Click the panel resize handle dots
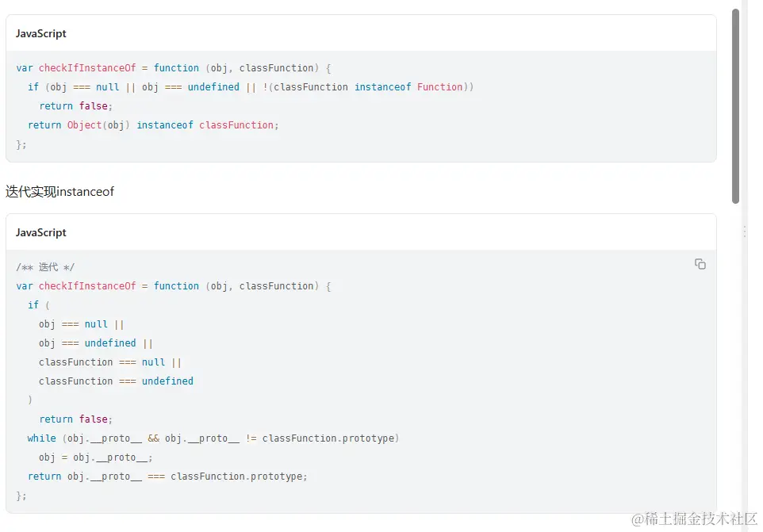 point(744,231)
